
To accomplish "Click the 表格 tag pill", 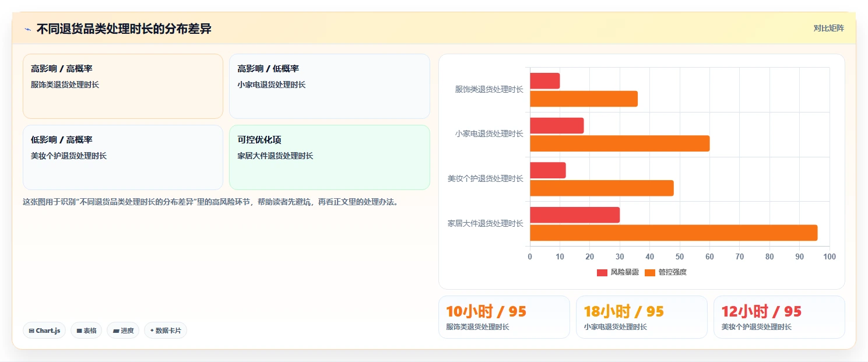I will (x=86, y=331).
